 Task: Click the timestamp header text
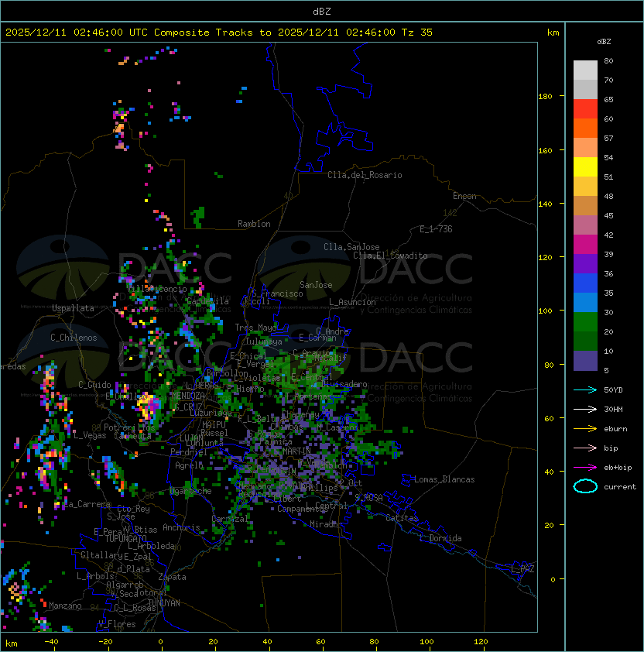click(219, 33)
